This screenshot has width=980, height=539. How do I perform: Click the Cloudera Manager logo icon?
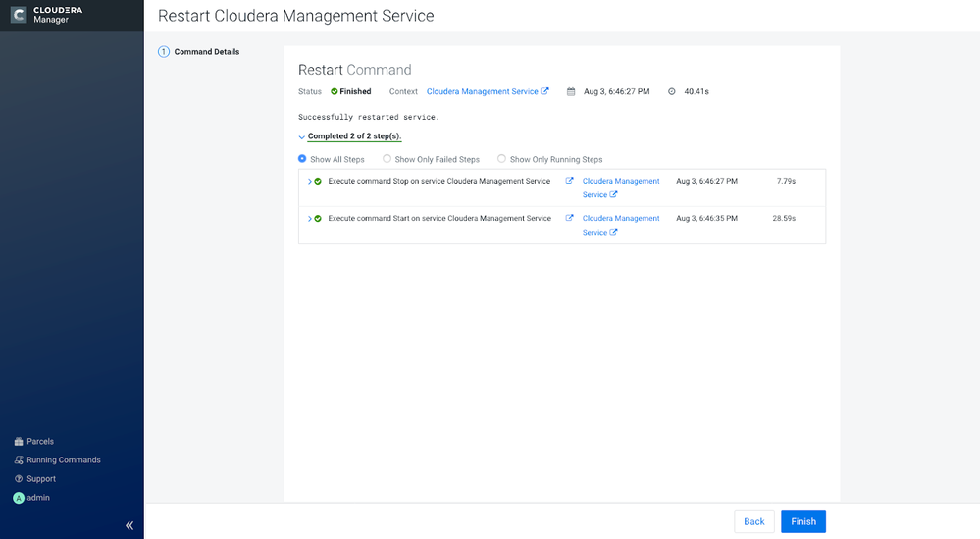tap(19, 15)
